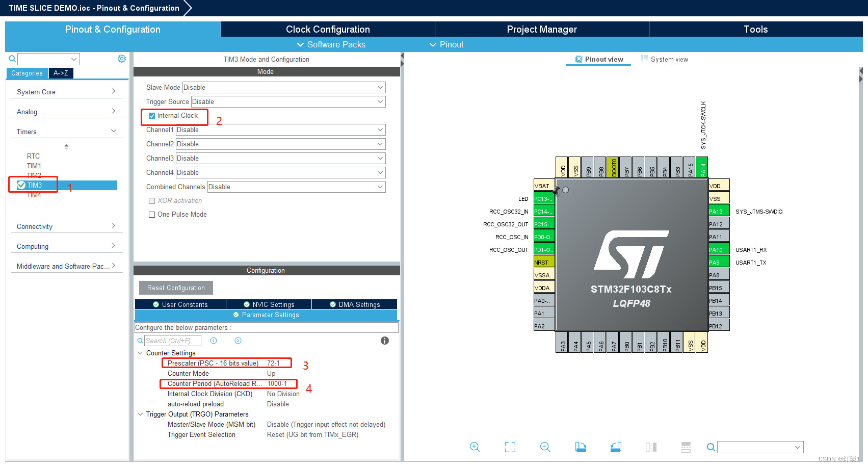Click the PA14 pin at chip top
The height and width of the screenshot is (467, 868).
tap(702, 167)
